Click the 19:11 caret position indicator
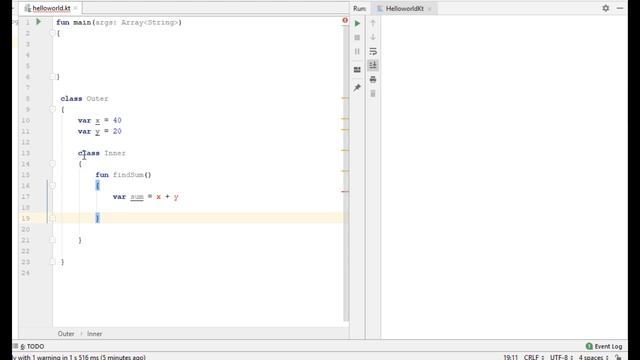Image resolution: width=640 pixels, height=360 pixels. (510, 357)
